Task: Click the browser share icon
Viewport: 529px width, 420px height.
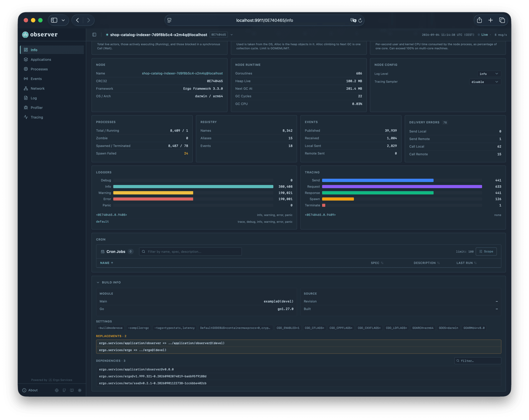Action: [479, 20]
